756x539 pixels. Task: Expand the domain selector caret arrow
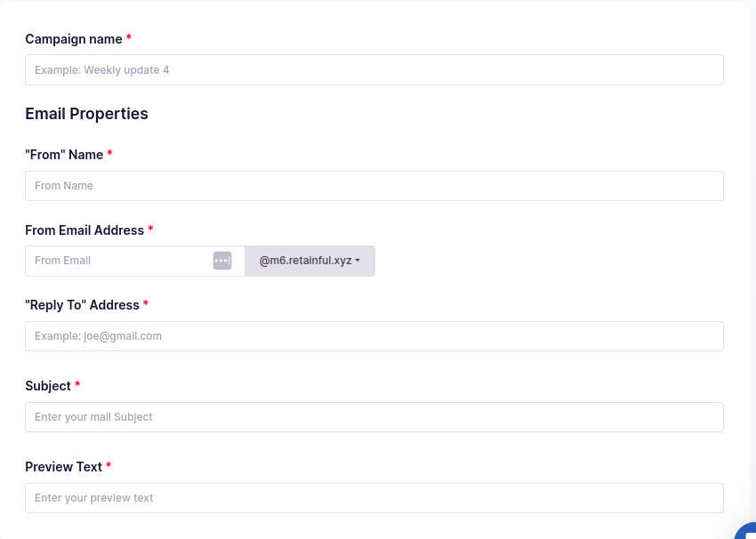358,261
